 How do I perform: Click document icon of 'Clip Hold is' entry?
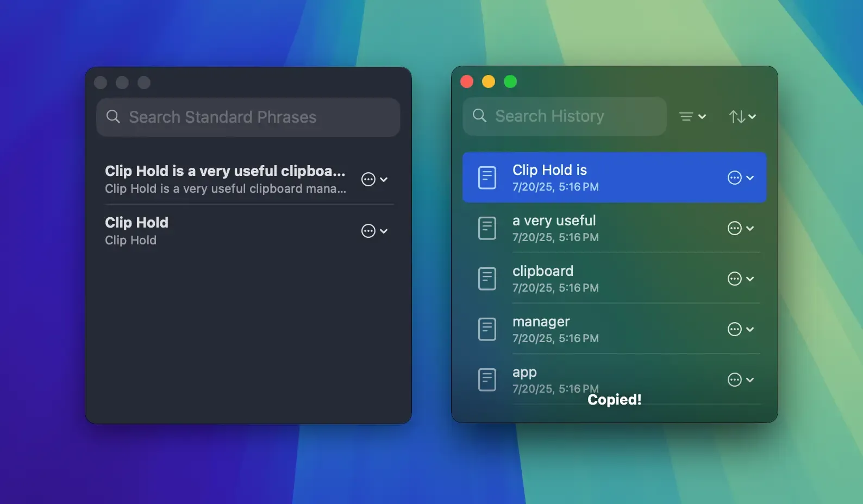487,178
